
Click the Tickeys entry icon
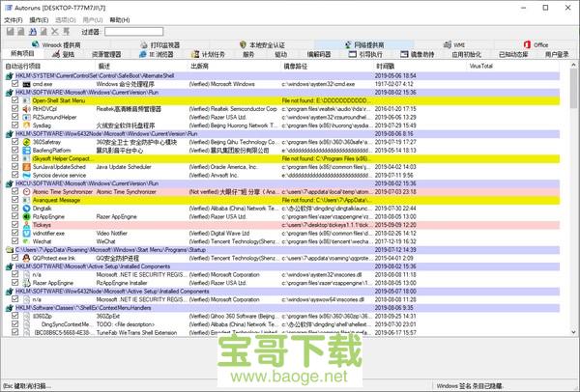[x=26, y=225]
